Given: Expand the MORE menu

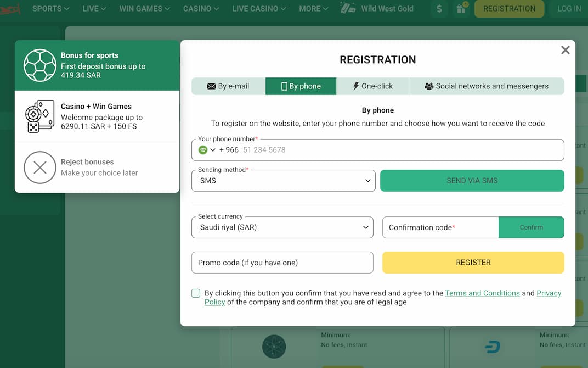Looking at the screenshot, I should [x=314, y=9].
